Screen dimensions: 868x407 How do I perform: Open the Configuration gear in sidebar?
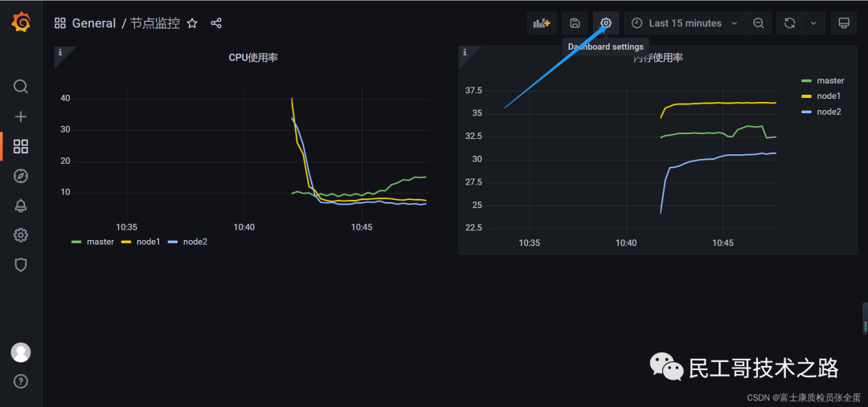20,235
